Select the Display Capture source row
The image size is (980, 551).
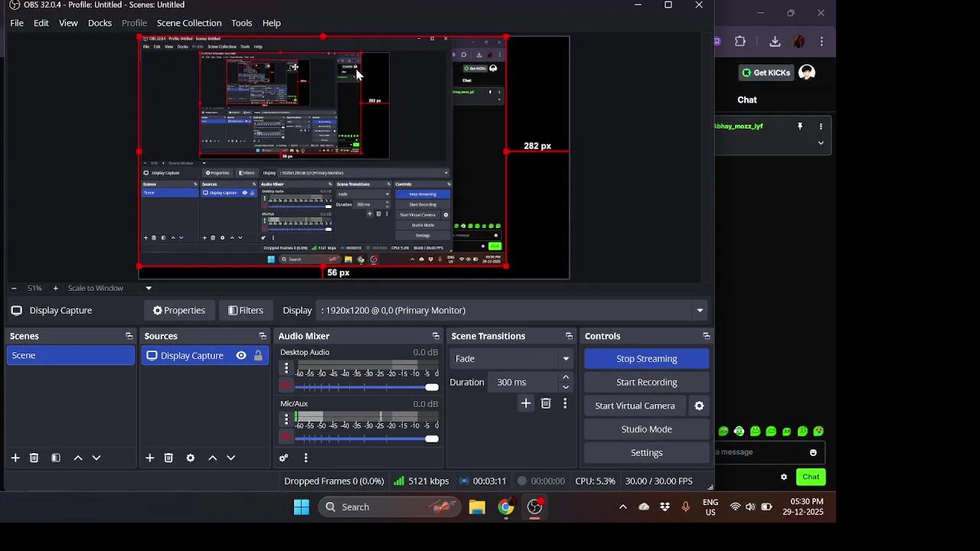coord(204,355)
